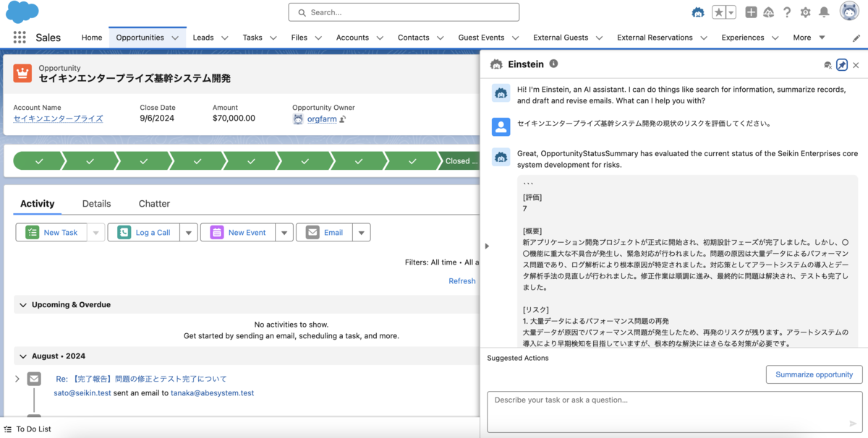Focus the Describe your task input box

675,412
